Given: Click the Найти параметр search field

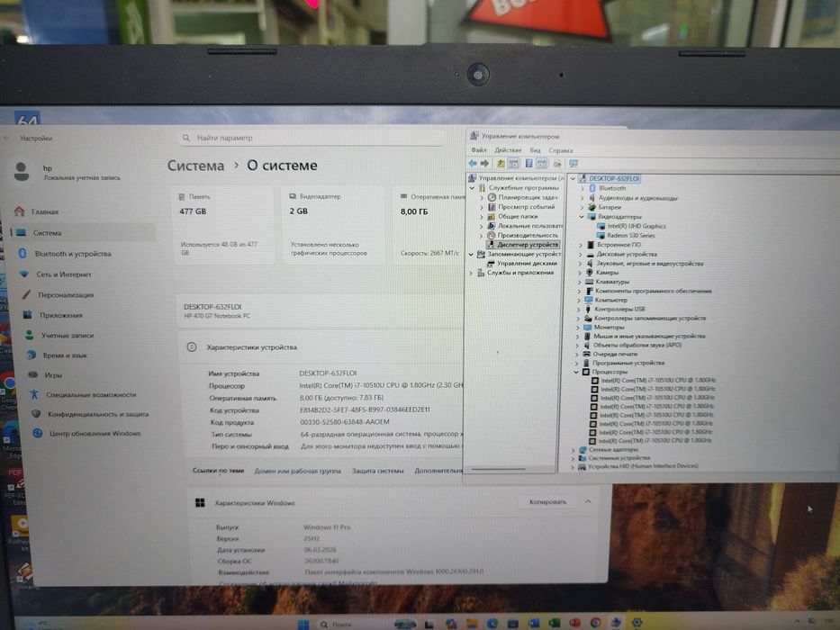Looking at the screenshot, I should (312, 138).
